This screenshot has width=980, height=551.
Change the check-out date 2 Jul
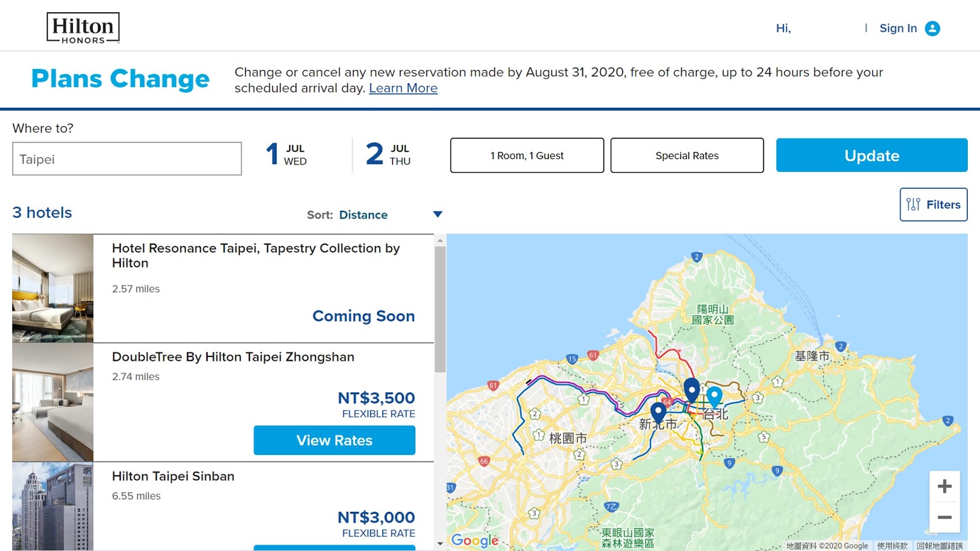pos(388,154)
